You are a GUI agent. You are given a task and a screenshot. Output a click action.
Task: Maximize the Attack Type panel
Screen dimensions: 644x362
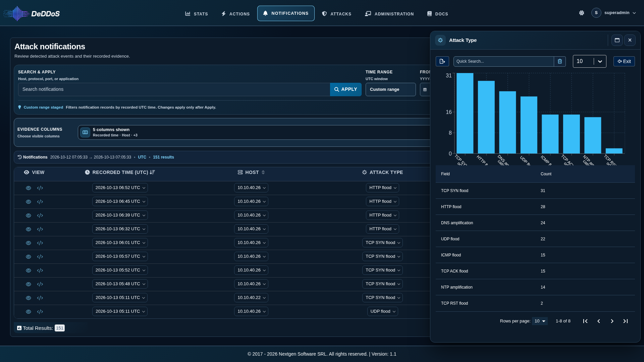click(617, 40)
